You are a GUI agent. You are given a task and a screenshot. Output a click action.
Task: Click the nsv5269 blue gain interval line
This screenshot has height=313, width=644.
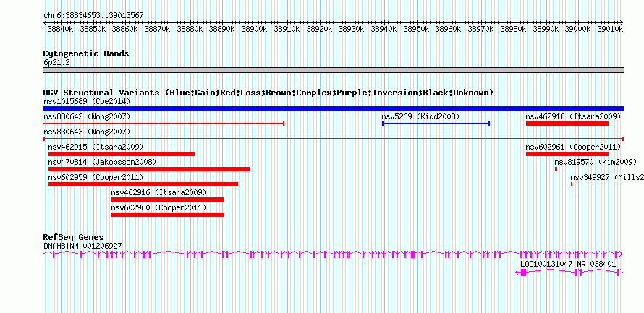pos(436,124)
